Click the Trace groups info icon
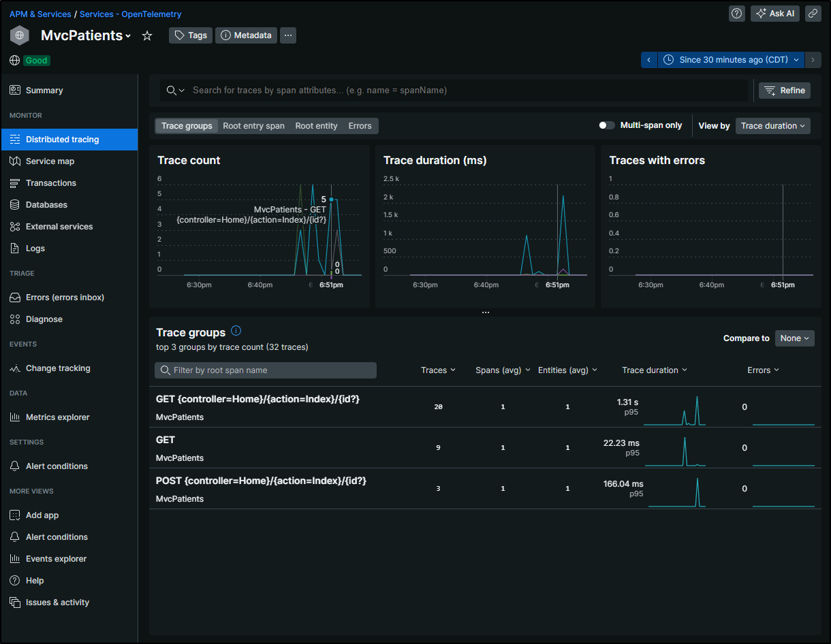The width and height of the screenshot is (831, 644). point(236,331)
